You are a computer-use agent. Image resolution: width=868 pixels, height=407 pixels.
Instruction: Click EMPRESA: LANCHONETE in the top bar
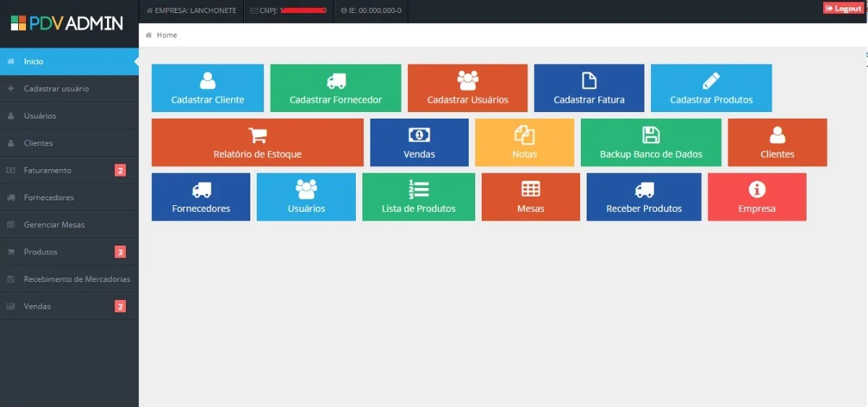[192, 11]
